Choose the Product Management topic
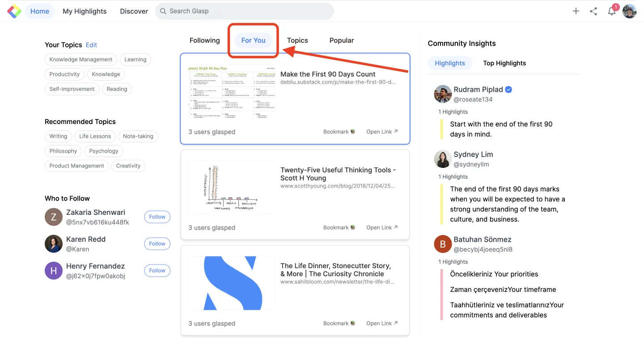The height and width of the screenshot is (338, 644). coord(76,166)
